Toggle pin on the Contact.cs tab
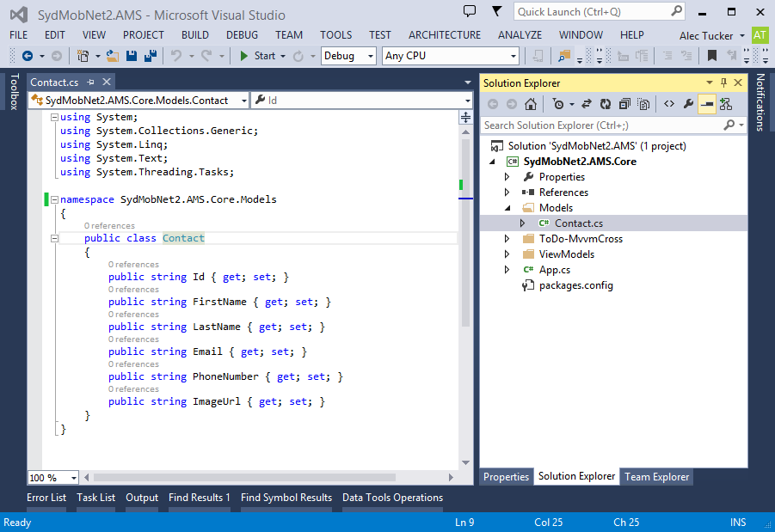775x532 pixels. click(90, 82)
